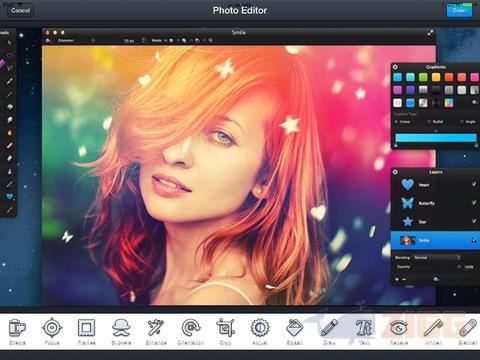Click the Cancel button
The height and width of the screenshot is (360, 480).
[x=20, y=10]
